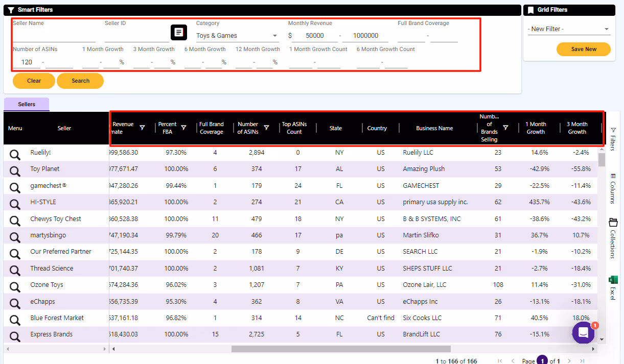This screenshot has height=364, width=624.
Task: Click Ruelily LLC business name cell
Action: pos(418,153)
